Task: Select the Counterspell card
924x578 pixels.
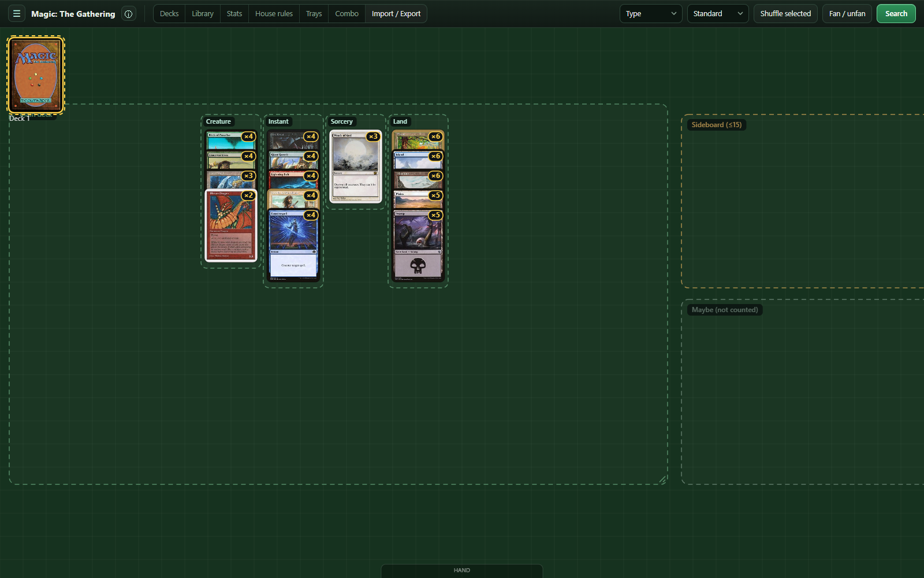Action: point(293,246)
